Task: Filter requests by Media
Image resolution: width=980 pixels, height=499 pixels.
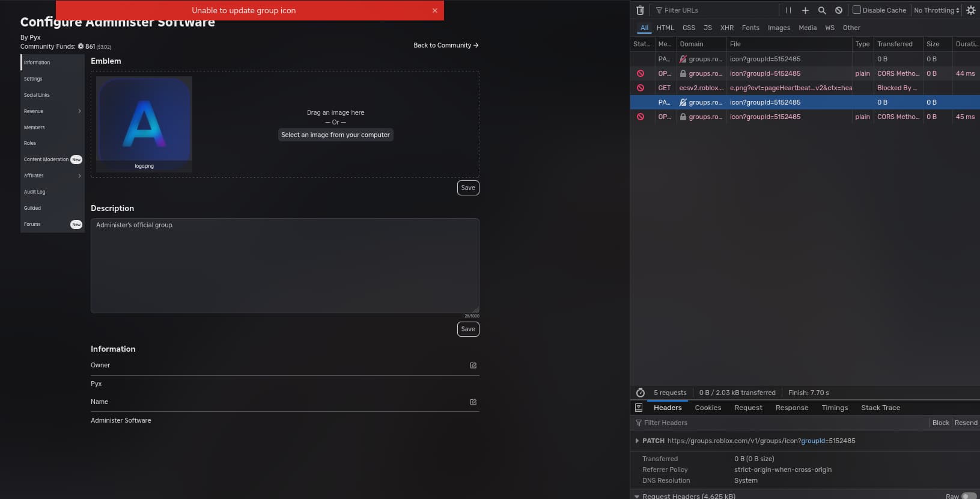Action: coord(808,28)
